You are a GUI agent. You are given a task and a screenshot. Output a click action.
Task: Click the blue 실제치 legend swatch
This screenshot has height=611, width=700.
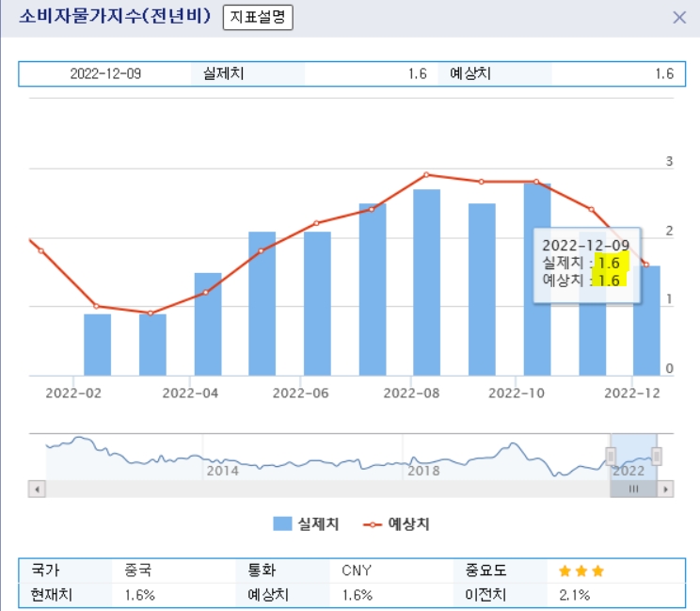pos(282,523)
